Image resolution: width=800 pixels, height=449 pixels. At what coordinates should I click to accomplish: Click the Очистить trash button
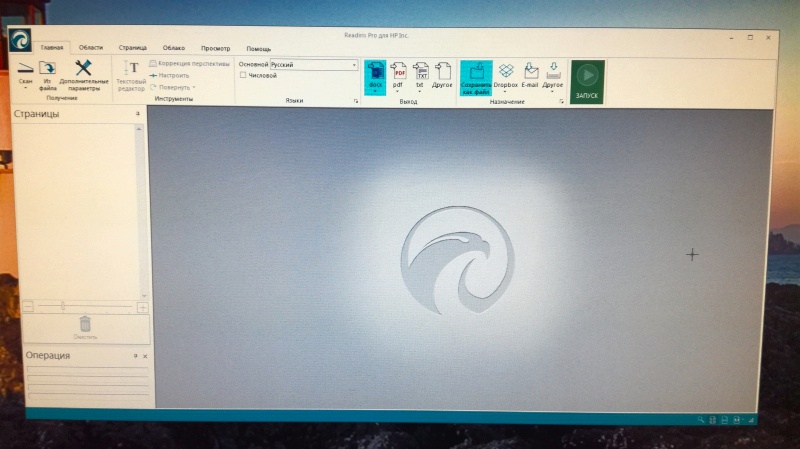(x=86, y=324)
